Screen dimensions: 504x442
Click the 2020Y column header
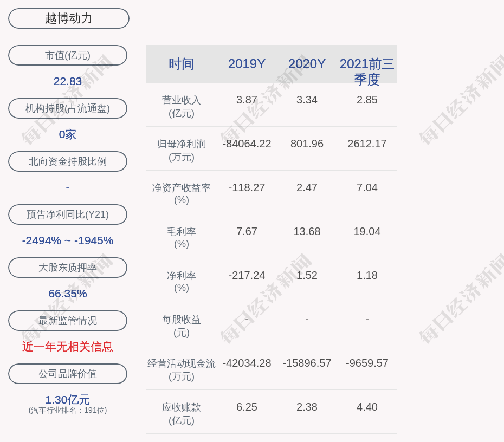[x=307, y=64]
